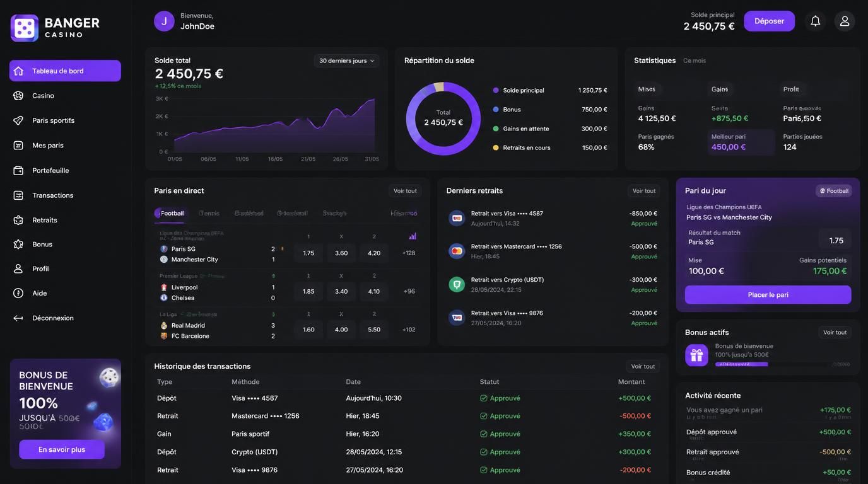Go to Tableau de bord menu item
The height and width of the screenshot is (484, 868).
pos(65,71)
